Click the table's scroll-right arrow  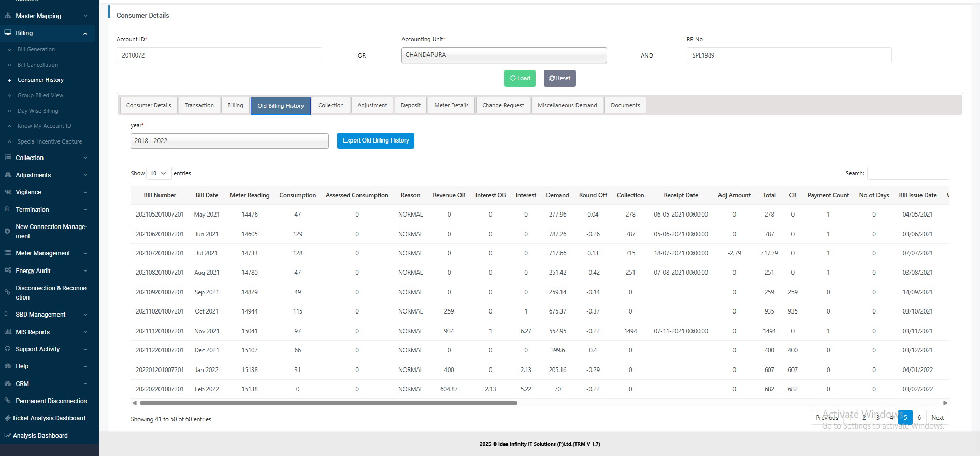click(x=945, y=403)
